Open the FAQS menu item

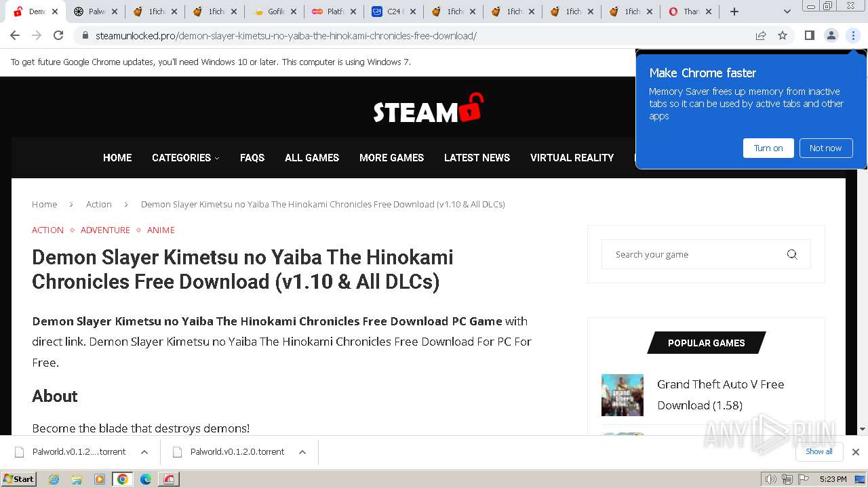(252, 157)
